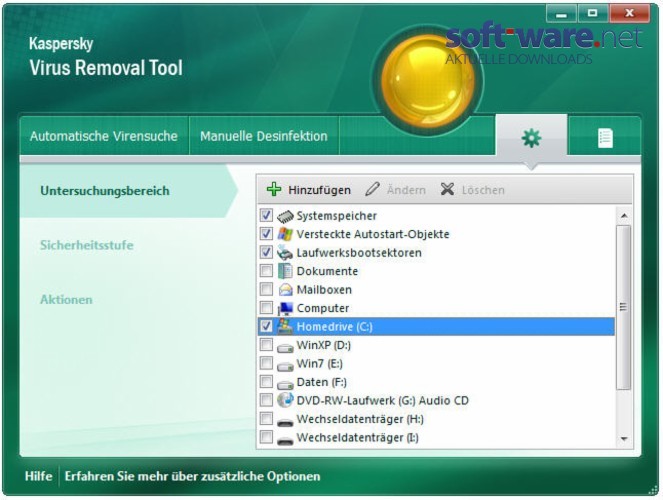Click the Computer monitor icon

(285, 308)
